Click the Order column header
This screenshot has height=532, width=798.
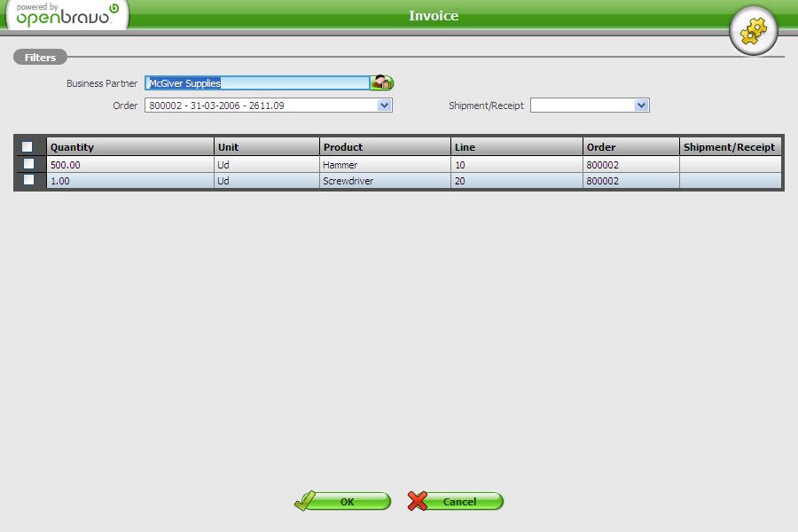[x=631, y=146]
